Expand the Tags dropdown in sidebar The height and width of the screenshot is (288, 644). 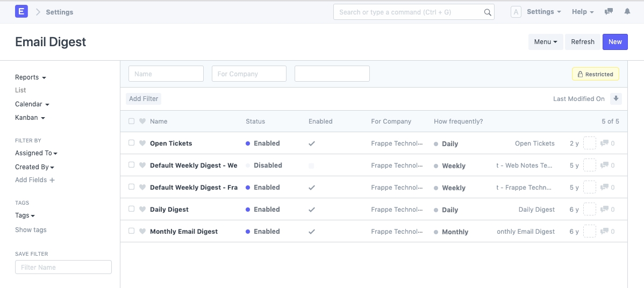point(25,215)
